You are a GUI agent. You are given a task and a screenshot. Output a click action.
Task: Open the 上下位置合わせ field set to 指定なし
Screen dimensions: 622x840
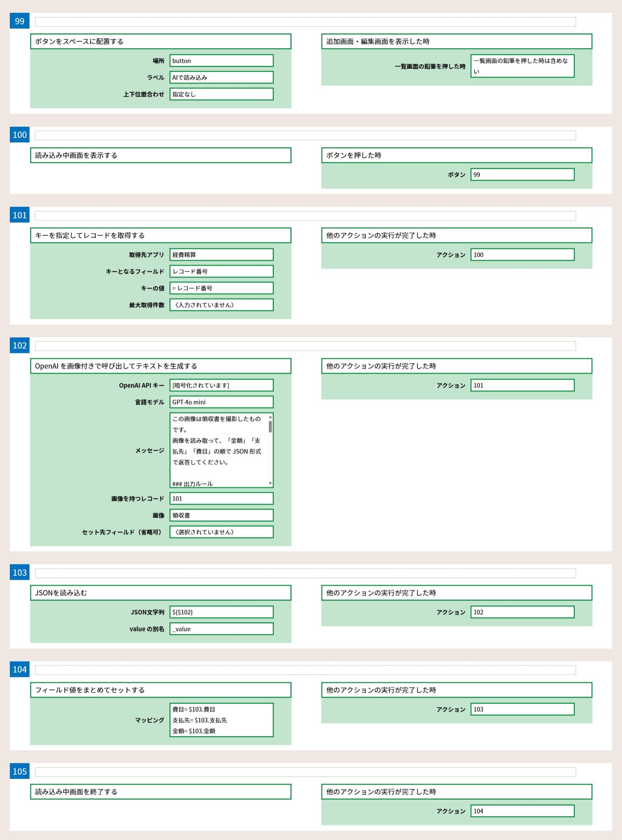tap(221, 94)
